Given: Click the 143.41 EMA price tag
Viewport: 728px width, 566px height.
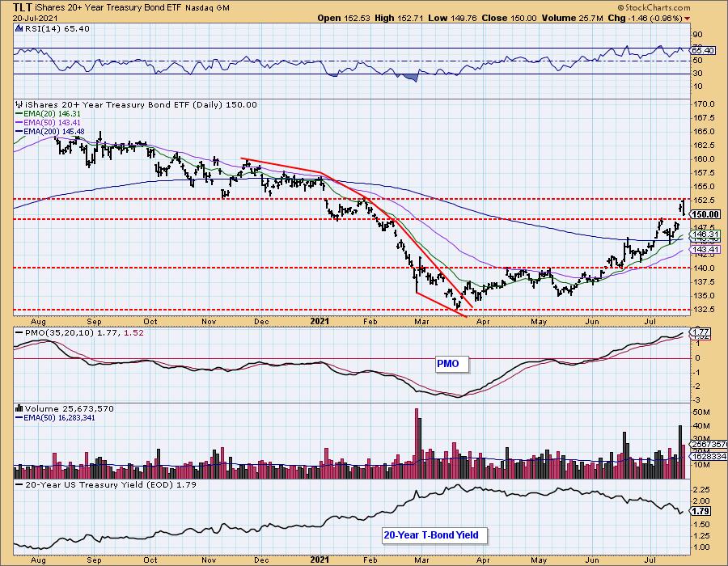Looking at the screenshot, I should (705, 250).
